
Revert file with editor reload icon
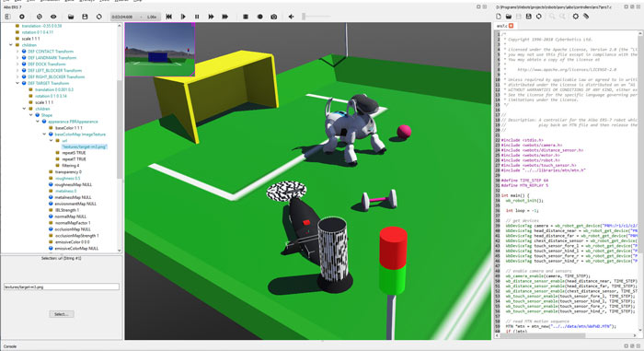(539, 17)
